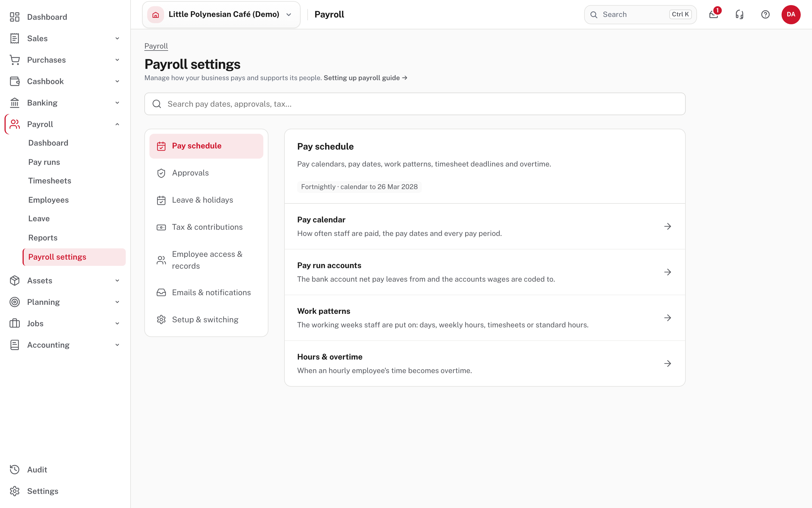The image size is (812, 508).
Task: Click the Pay schedule calendar icon
Action: tap(161, 146)
